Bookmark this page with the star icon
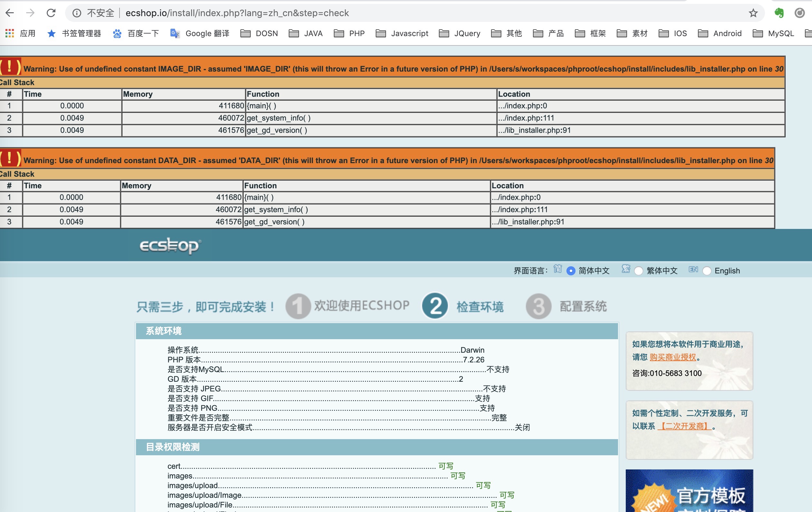Viewport: 812px width, 512px height. (x=753, y=13)
